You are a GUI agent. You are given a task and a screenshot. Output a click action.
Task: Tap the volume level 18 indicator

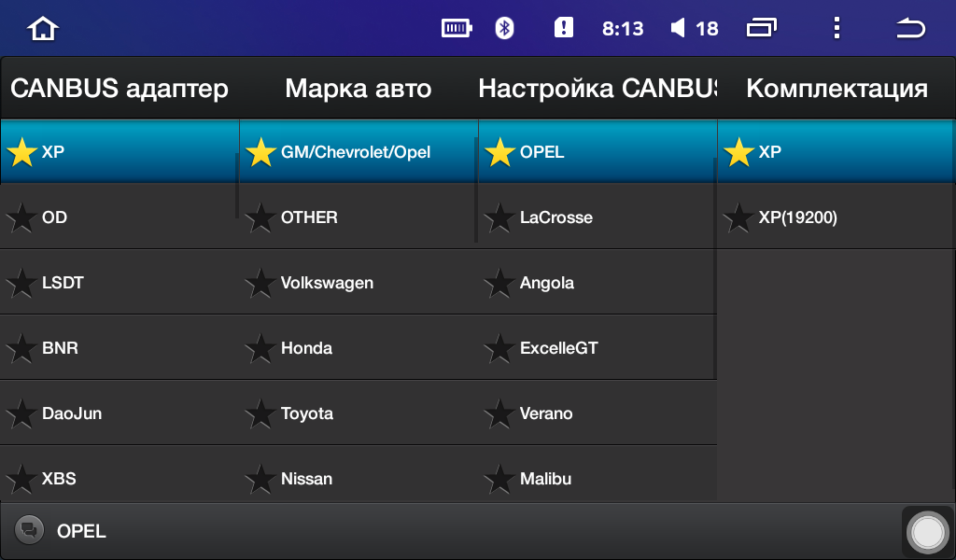click(x=707, y=29)
